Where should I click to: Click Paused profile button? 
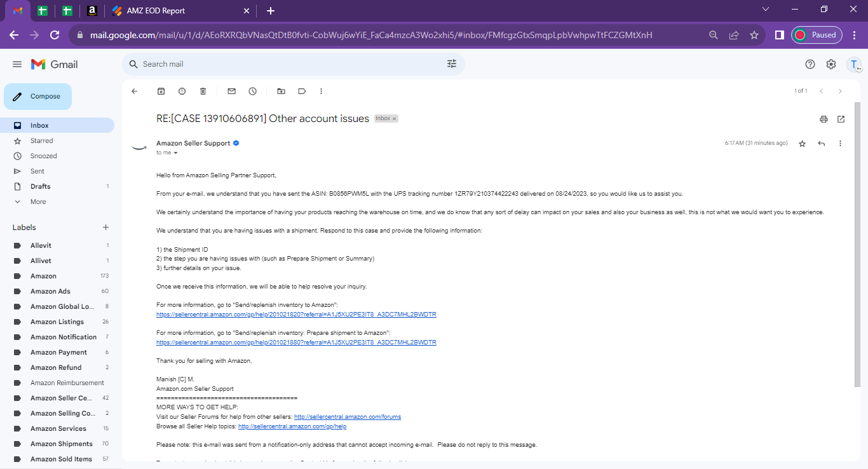click(x=817, y=35)
